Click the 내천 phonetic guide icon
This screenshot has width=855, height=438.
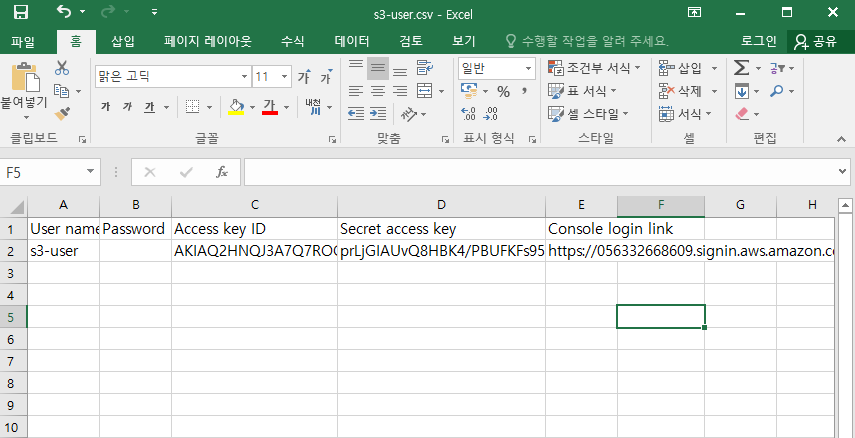pos(313,107)
